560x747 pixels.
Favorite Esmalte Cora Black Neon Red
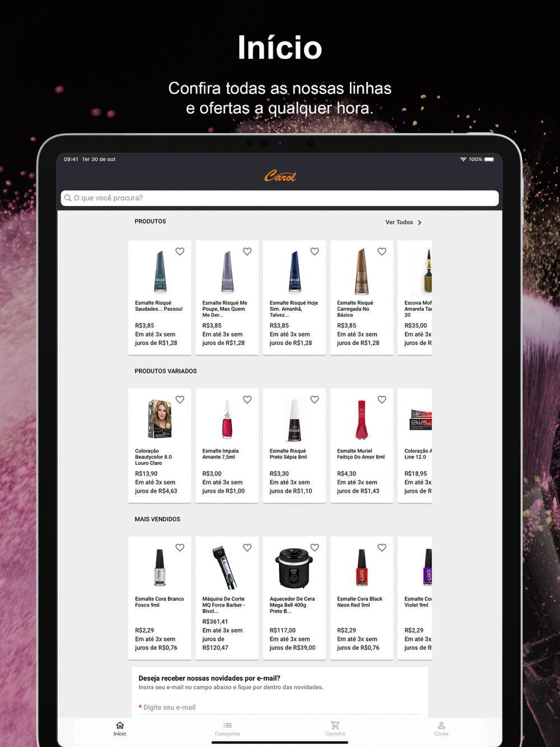382,548
